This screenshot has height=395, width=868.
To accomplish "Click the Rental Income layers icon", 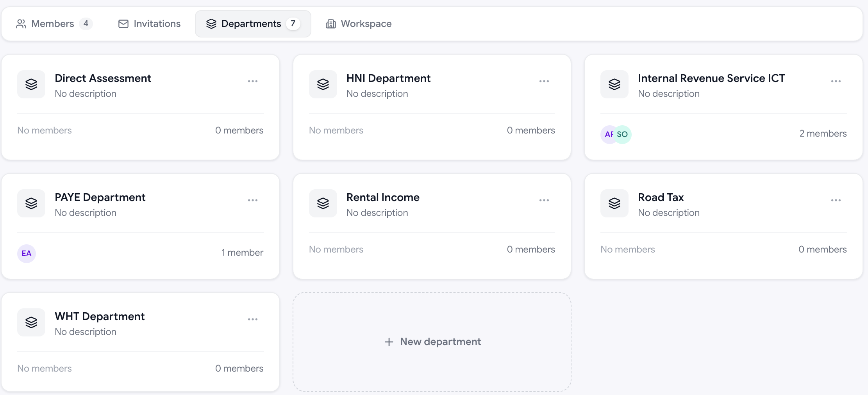I will [x=323, y=203].
